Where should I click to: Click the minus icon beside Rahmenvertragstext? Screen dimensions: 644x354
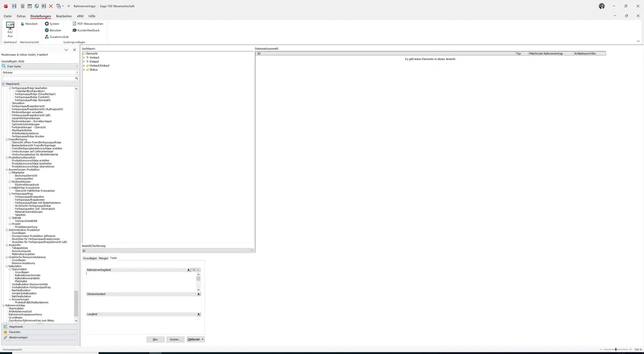[x=198, y=270]
